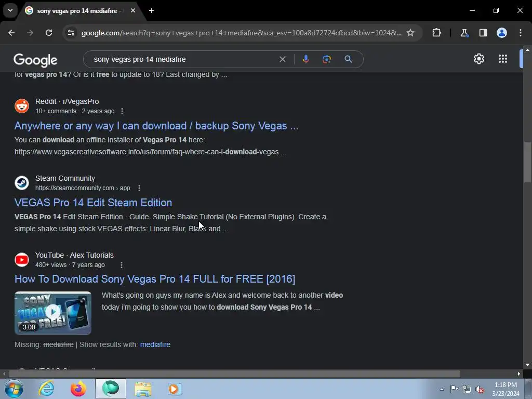Submit search with magnifier icon
Image resolution: width=532 pixels, height=399 pixels.
(348, 59)
